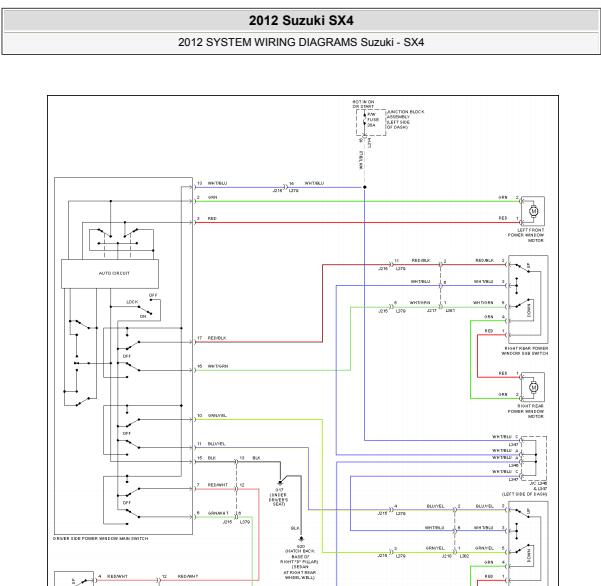Viewport: 601px width, 586px height.
Task: Click the J/C L346 & L347 connector label
Action: [x=525, y=489]
